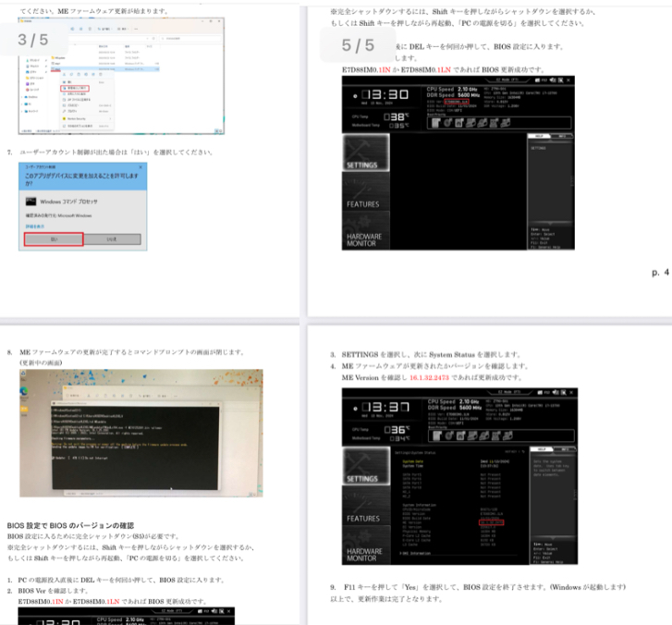This screenshot has width=672, height=625.
Task: Click the 36℃ CPU temperature reading
Action: [x=397, y=429]
